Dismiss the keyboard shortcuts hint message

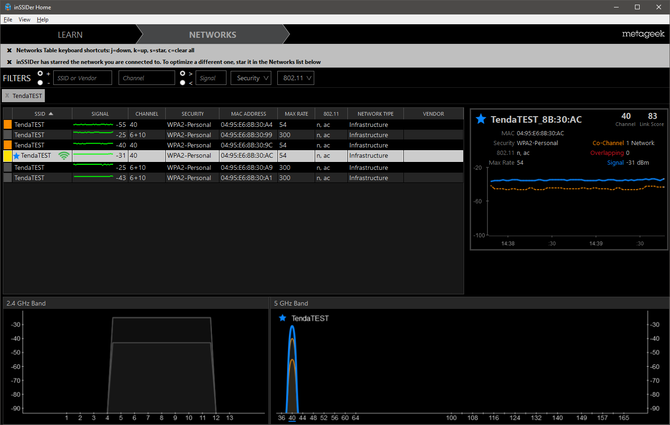click(x=9, y=50)
